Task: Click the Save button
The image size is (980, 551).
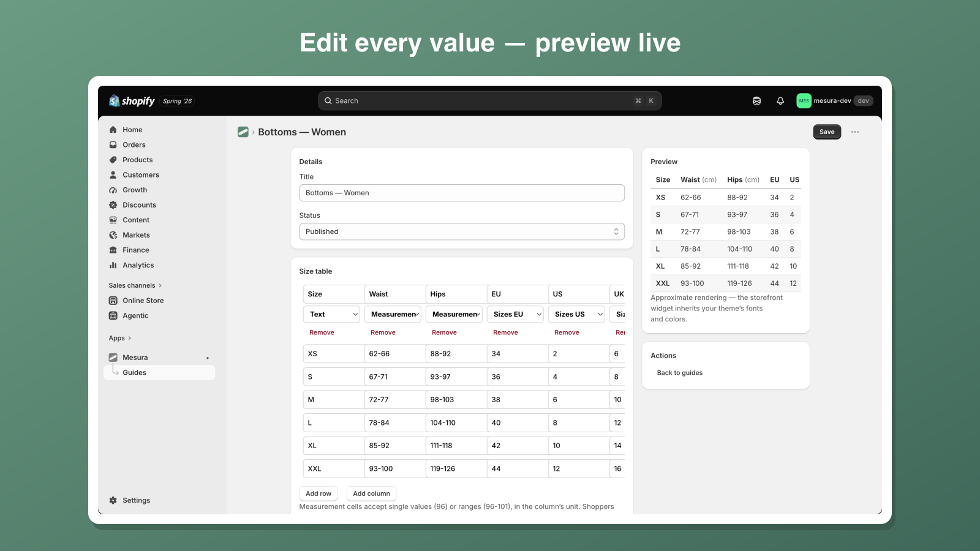Action: [x=827, y=132]
